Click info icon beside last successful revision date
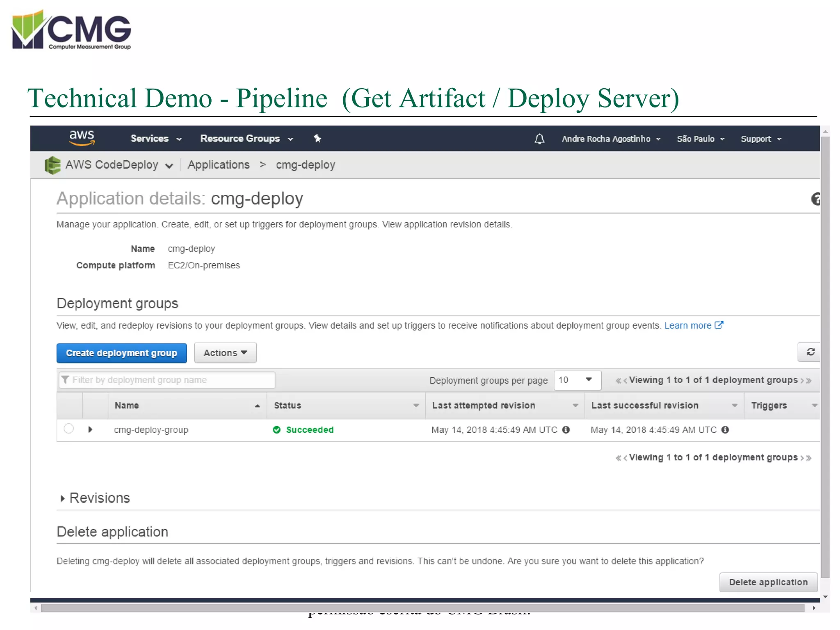 coord(725,429)
